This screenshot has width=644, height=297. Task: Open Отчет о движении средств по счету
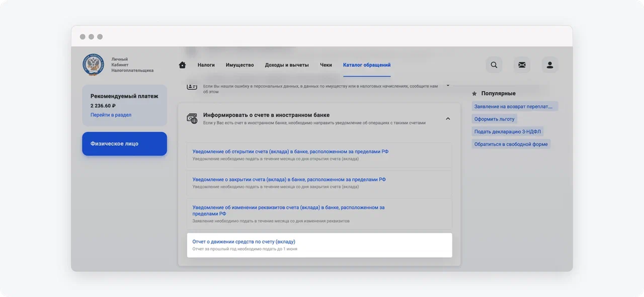(244, 242)
